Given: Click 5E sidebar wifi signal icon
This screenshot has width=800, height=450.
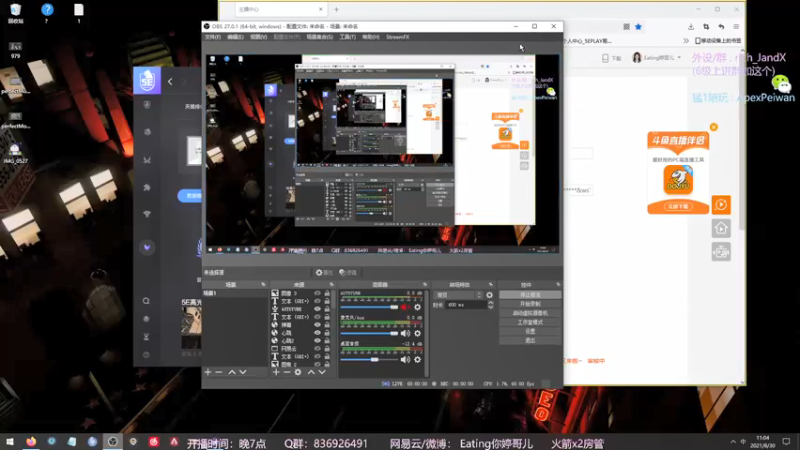Looking at the screenshot, I should pos(147,214).
